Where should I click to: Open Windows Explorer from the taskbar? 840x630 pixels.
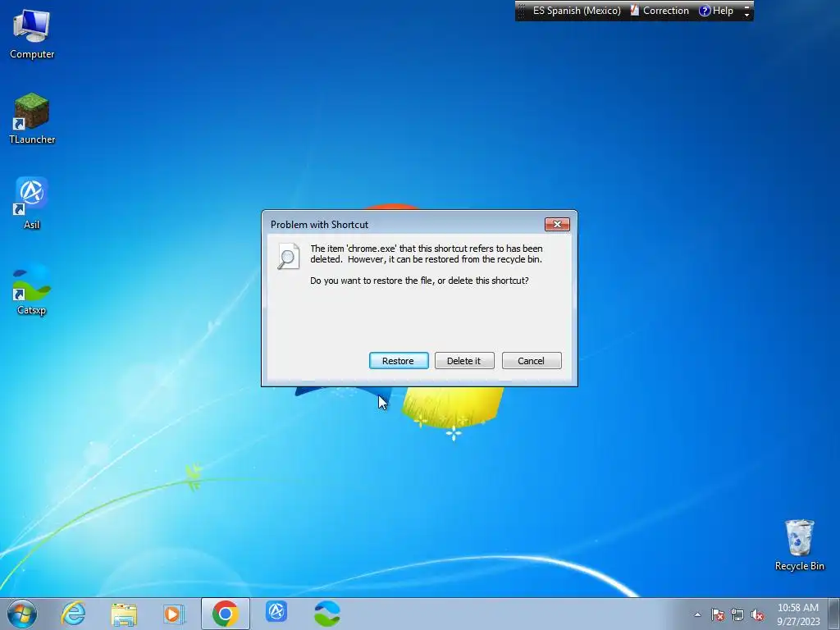coord(124,614)
